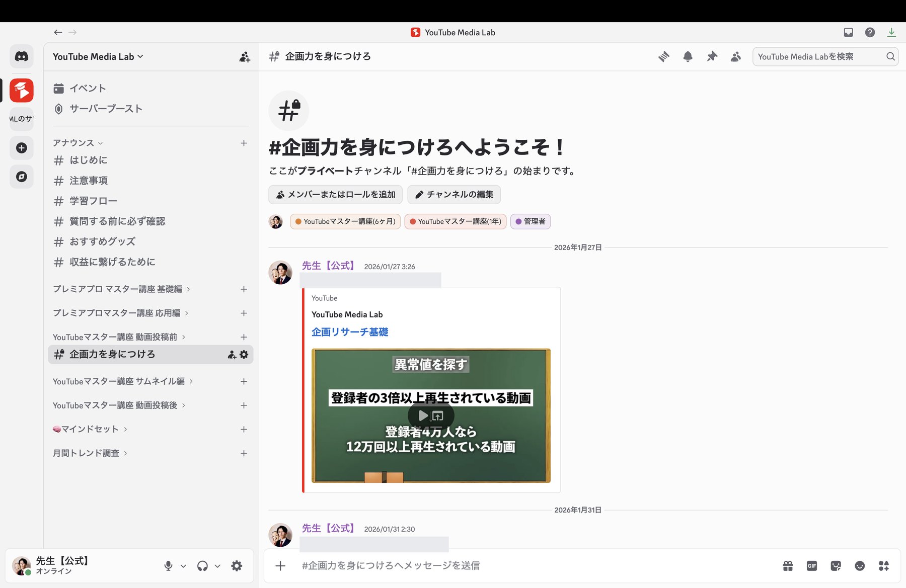Open the 企画リサーチ基礎 video link
This screenshot has height=588, width=906.
pyautogui.click(x=350, y=332)
